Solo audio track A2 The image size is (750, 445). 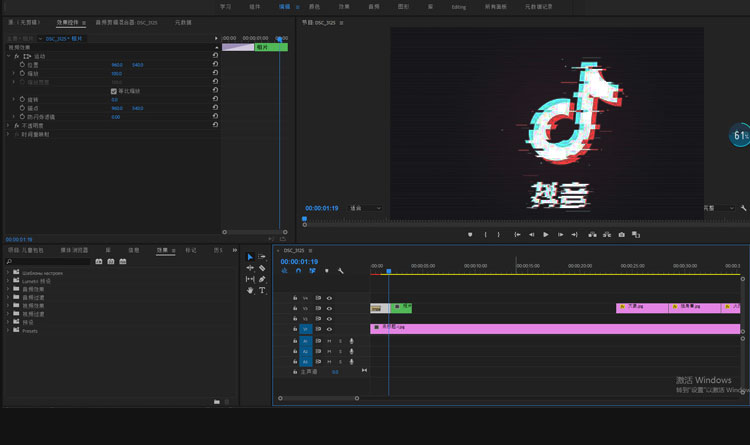pos(341,352)
